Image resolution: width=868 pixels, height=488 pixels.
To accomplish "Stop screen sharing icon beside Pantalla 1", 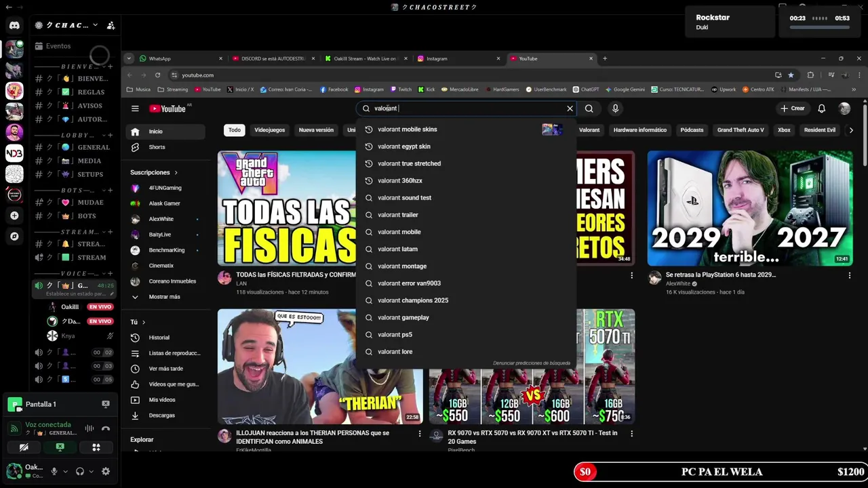I will (x=106, y=404).
